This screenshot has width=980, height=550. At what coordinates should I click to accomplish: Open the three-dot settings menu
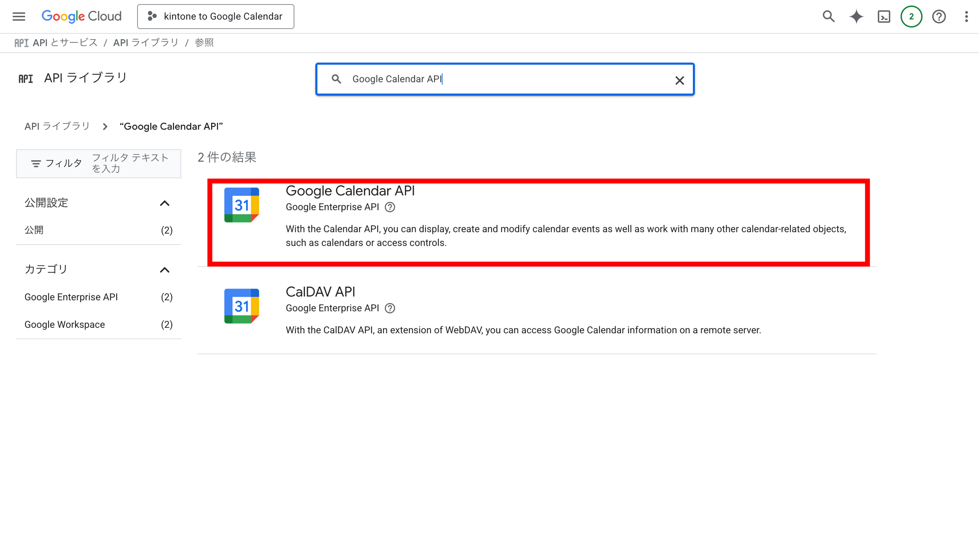click(x=966, y=16)
